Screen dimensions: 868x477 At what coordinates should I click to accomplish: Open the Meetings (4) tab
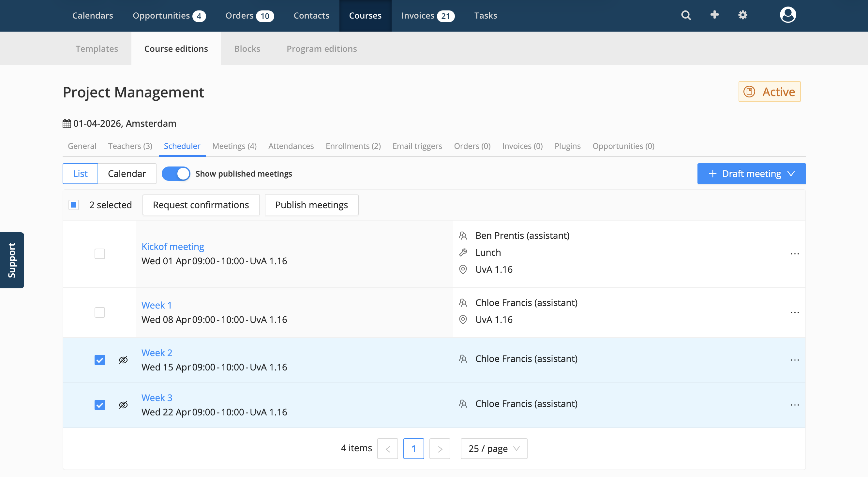coord(234,146)
